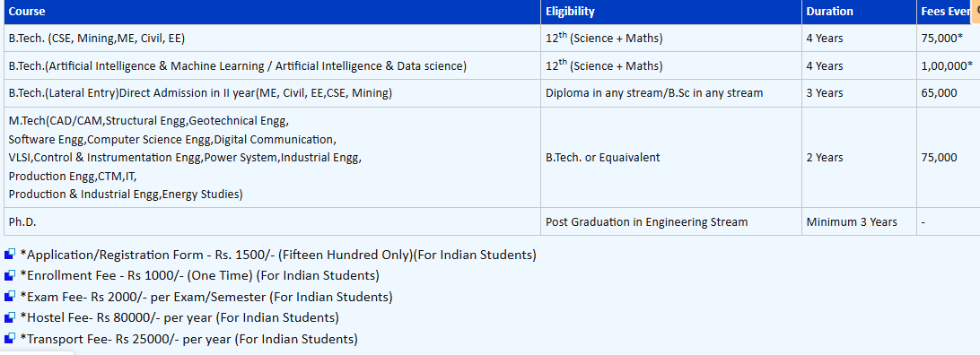This screenshot has width=980, height=355.
Task: Click Post Graduation in Engineering Stream cell
Action: point(671,221)
